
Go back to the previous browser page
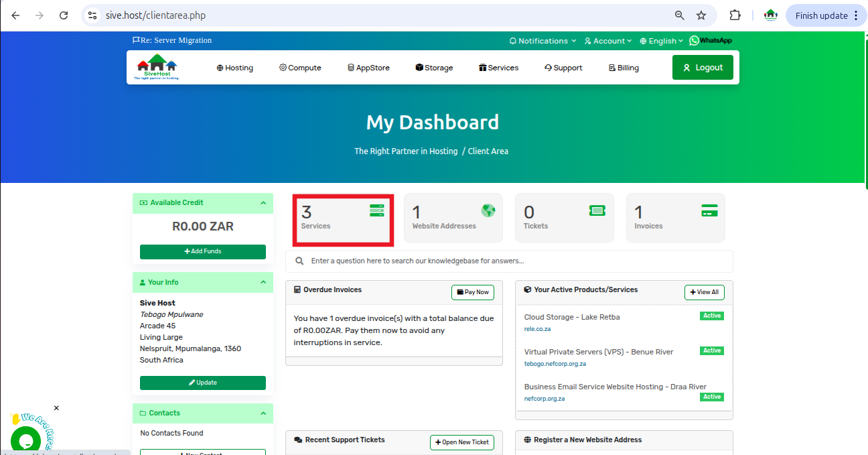click(15, 15)
